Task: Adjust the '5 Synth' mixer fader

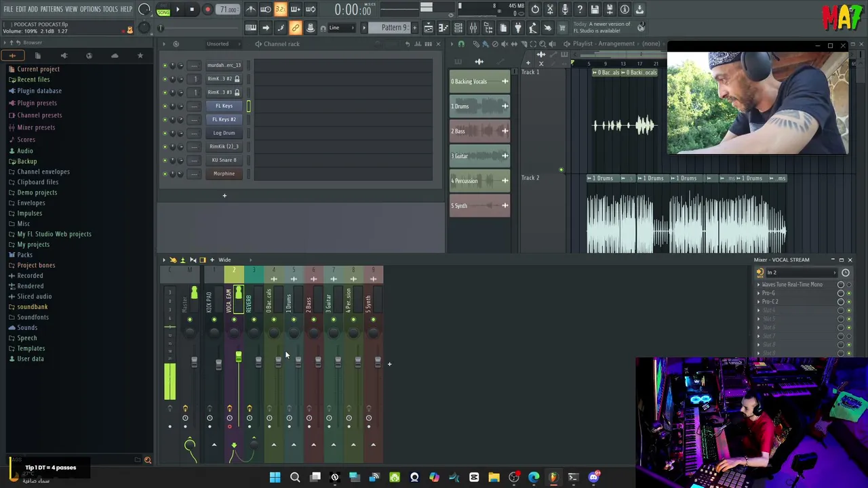Action: click(x=378, y=363)
